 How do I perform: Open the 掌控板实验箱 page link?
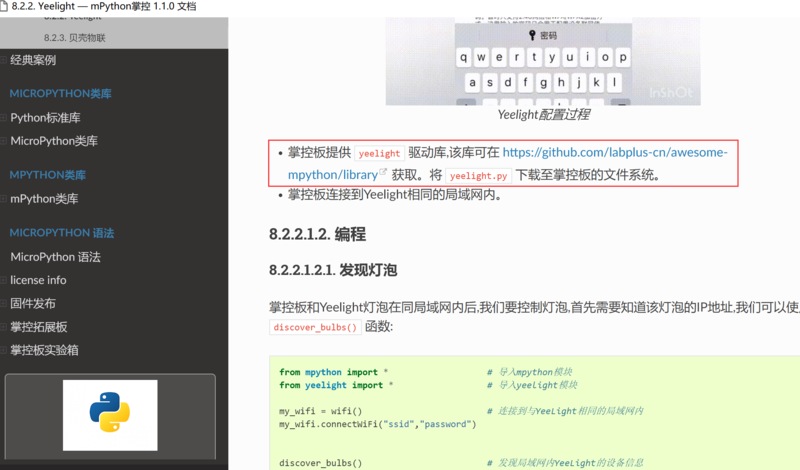(44, 350)
